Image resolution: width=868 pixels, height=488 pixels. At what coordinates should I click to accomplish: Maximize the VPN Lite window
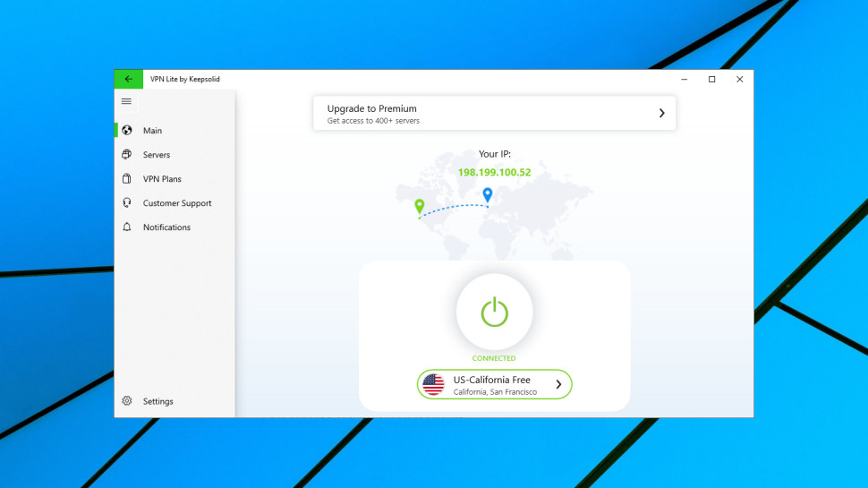[712, 79]
